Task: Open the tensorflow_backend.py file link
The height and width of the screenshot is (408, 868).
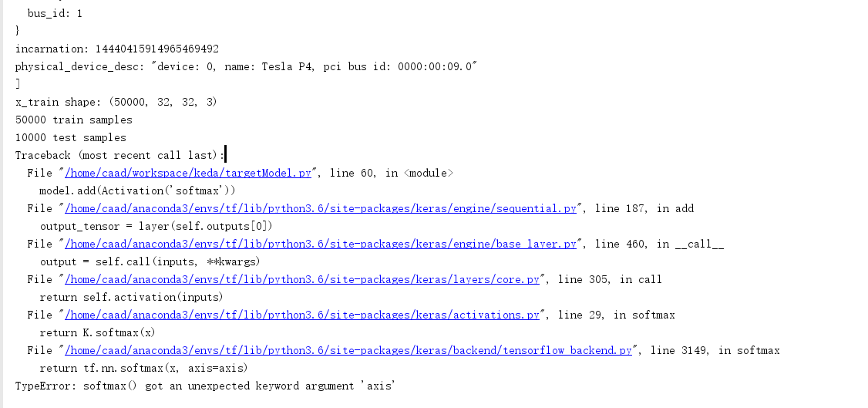Action: [348, 351]
